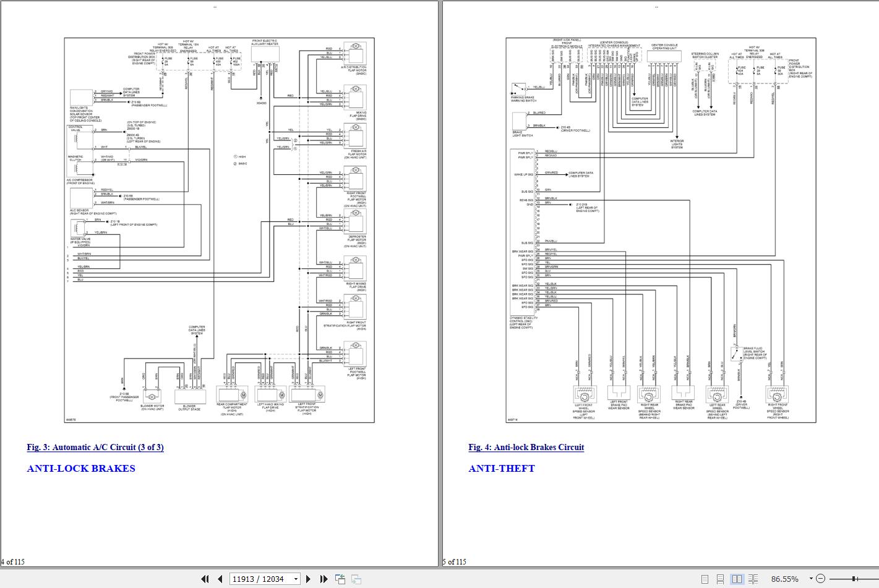Select the facing pages layout icon

[x=738, y=579]
